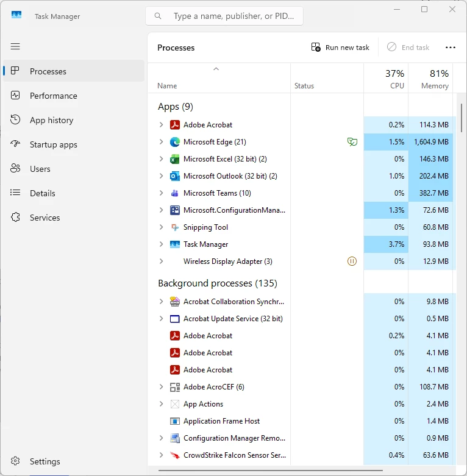The height and width of the screenshot is (476, 467).
Task: Expand the Snipping Tool process group
Action: pyautogui.click(x=161, y=227)
